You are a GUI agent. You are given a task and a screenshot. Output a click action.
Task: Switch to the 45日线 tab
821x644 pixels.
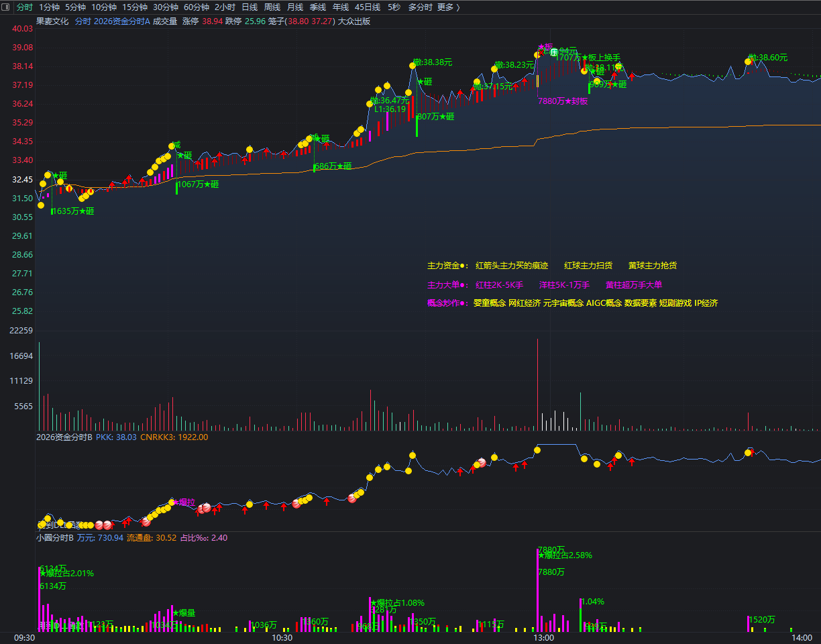(x=368, y=7)
